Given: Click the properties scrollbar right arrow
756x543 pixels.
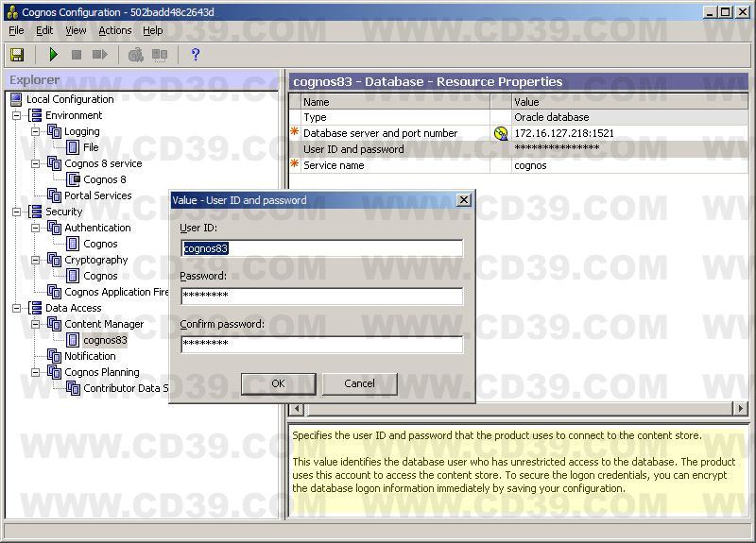Looking at the screenshot, I should click(x=740, y=409).
